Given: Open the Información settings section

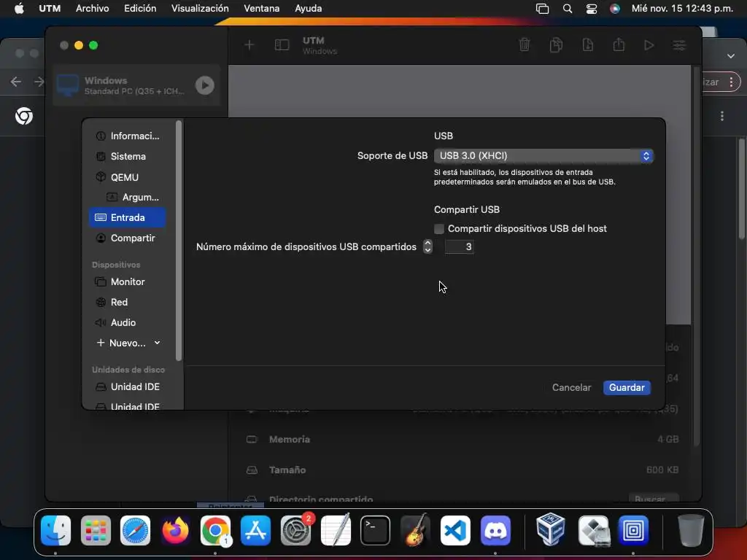Looking at the screenshot, I should [127, 136].
